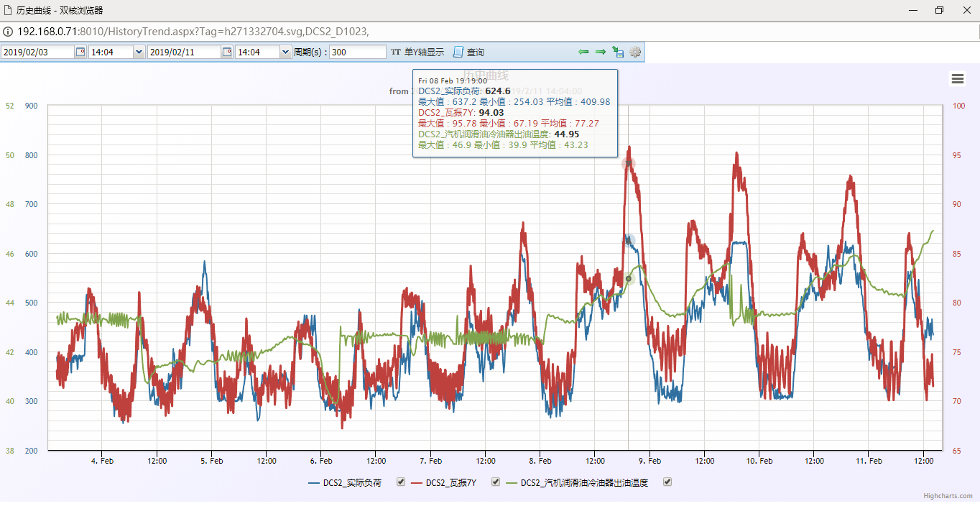Click the browser address bar URL
980x519 pixels.
[193, 32]
